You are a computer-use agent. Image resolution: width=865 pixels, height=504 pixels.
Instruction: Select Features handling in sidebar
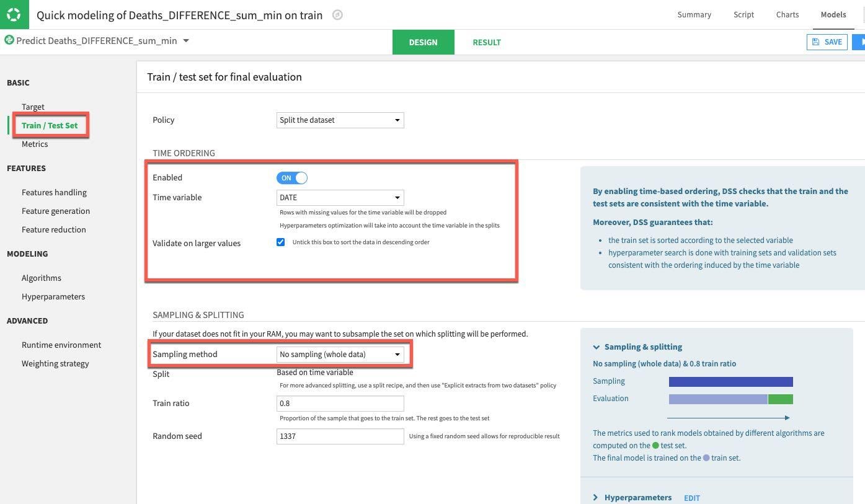pyautogui.click(x=54, y=192)
